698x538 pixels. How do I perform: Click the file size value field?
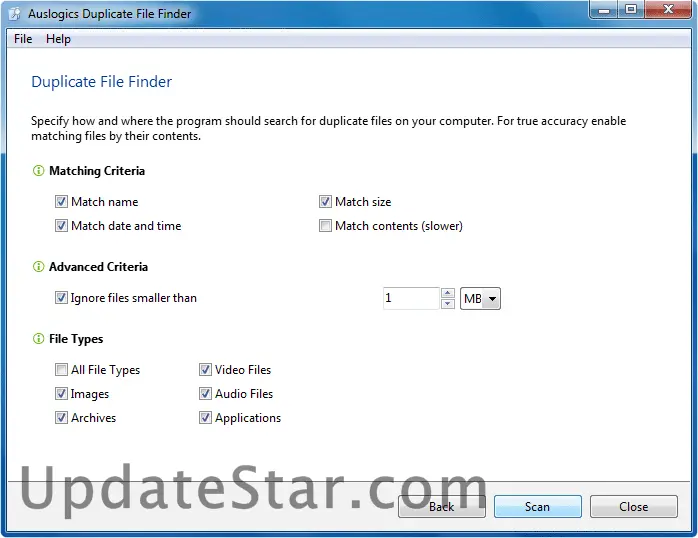[411, 298]
